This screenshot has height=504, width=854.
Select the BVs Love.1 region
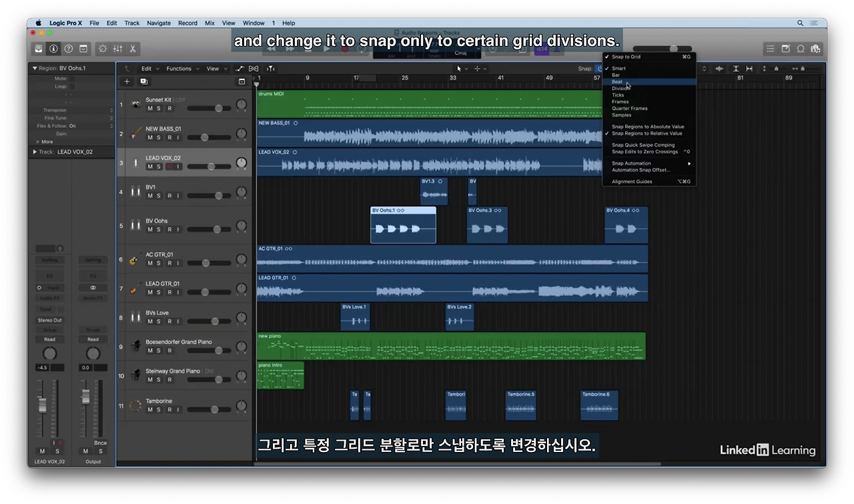tap(355, 317)
